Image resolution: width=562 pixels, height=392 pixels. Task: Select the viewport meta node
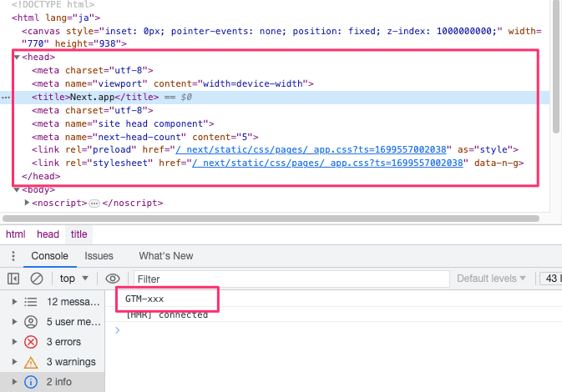(x=173, y=83)
